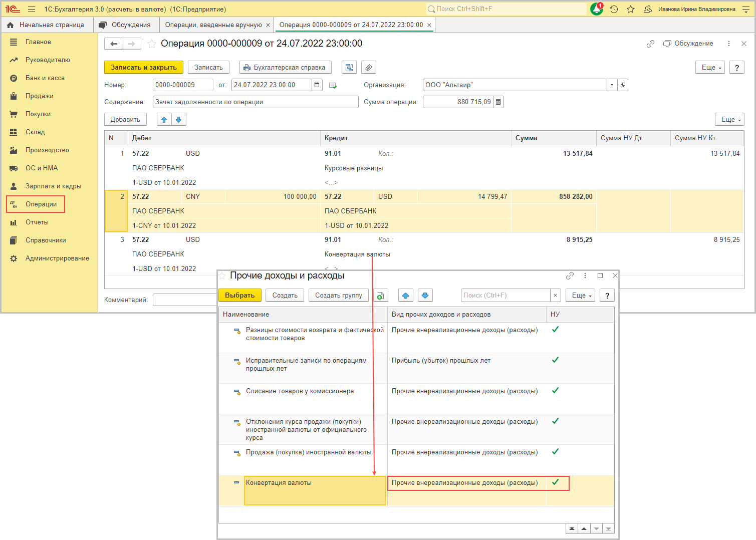Open Банк и касса section
Viewport: 756px width, 540px height.
(x=45, y=78)
